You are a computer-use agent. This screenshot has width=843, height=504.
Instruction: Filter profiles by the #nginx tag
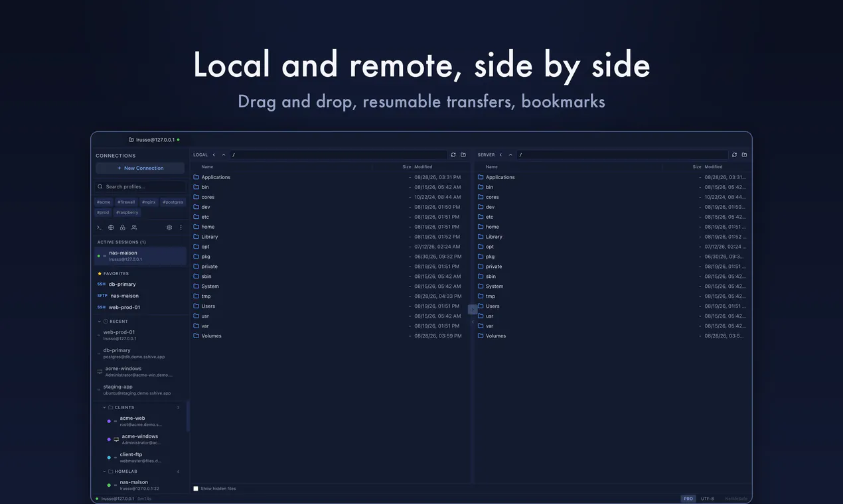coord(149,202)
